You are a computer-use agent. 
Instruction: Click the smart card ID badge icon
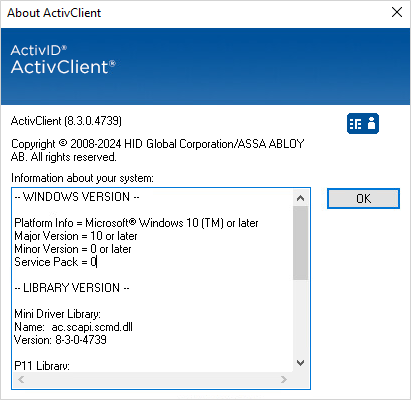click(363, 123)
